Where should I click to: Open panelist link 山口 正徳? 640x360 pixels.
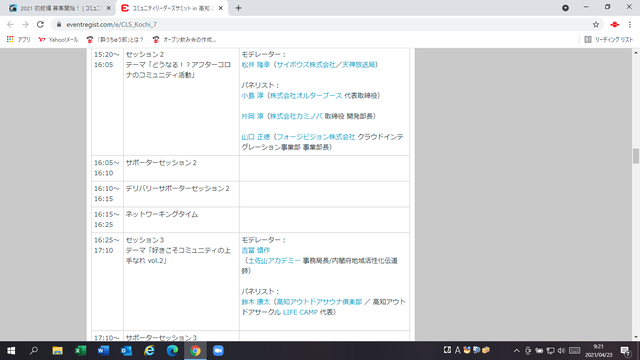[x=256, y=137]
